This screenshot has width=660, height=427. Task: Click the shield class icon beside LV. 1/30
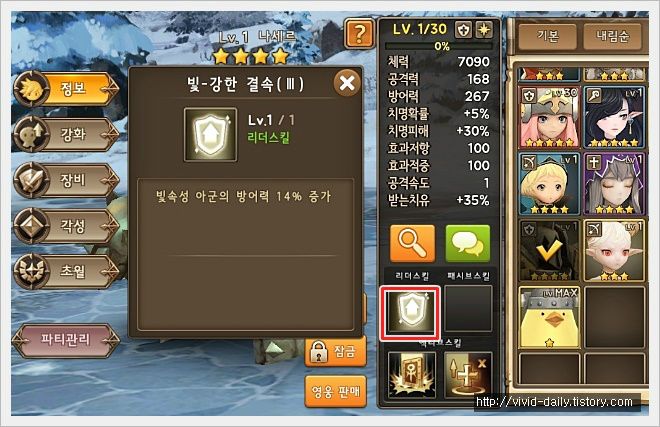coord(463,30)
